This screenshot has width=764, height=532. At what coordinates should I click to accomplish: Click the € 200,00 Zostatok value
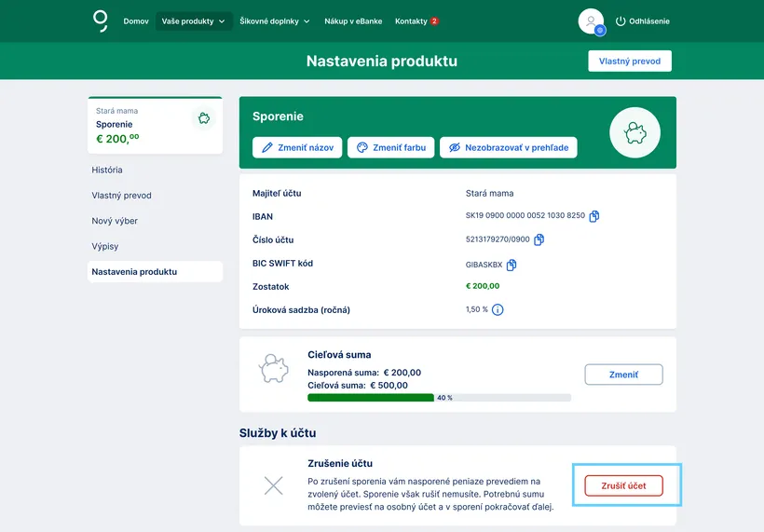[x=483, y=286]
